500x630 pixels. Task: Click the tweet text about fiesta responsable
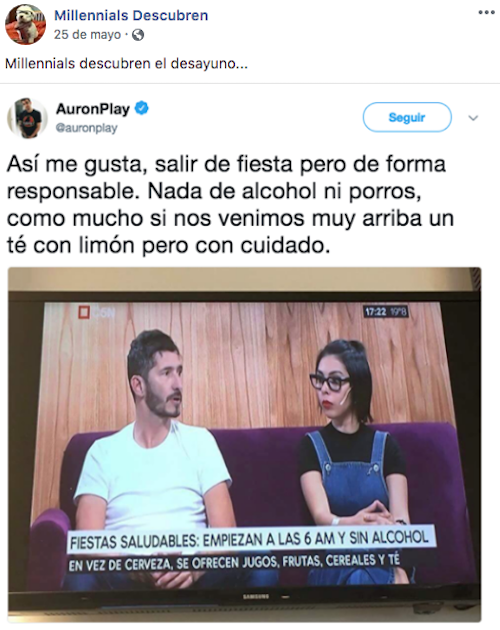point(230,205)
